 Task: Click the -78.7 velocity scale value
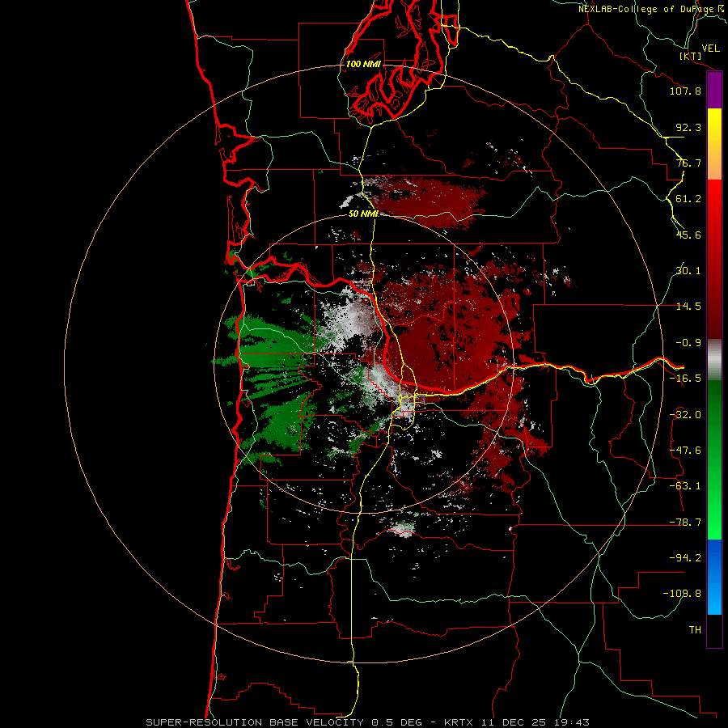tap(685, 523)
